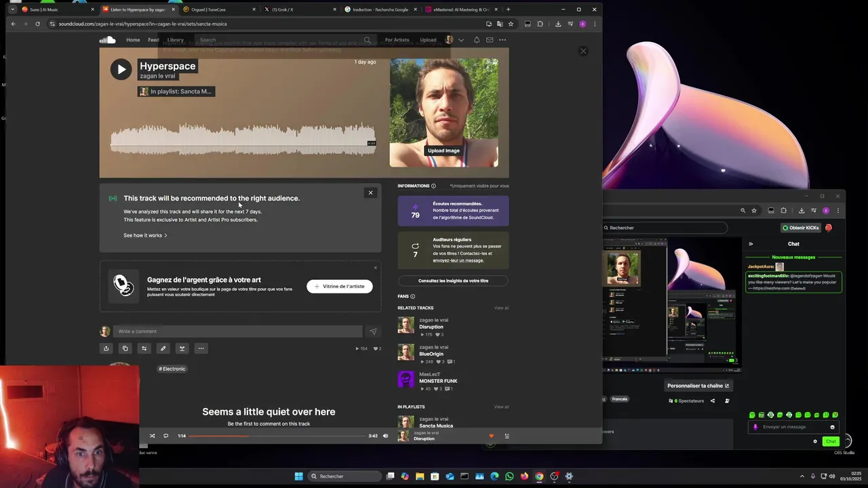Toggle shuffle in the player bar
868x488 pixels.
click(x=152, y=436)
